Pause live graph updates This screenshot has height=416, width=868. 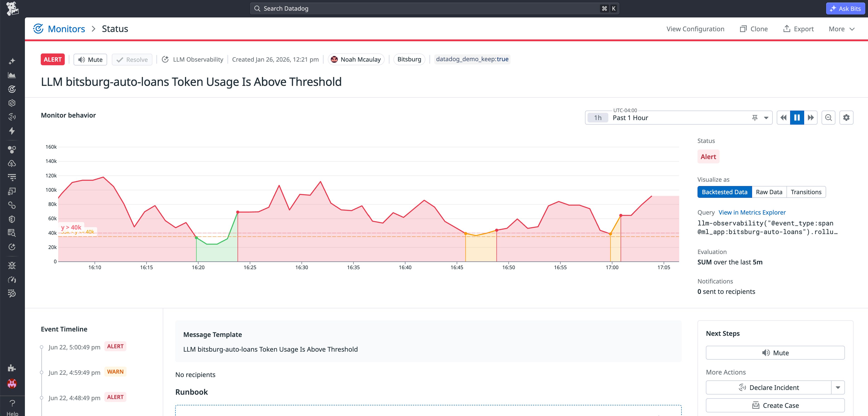pyautogui.click(x=797, y=118)
